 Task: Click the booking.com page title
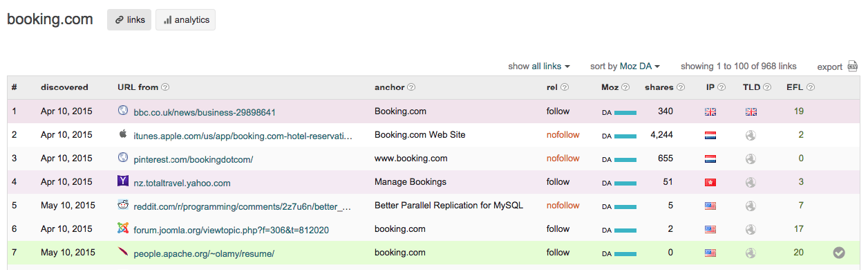coord(50,19)
